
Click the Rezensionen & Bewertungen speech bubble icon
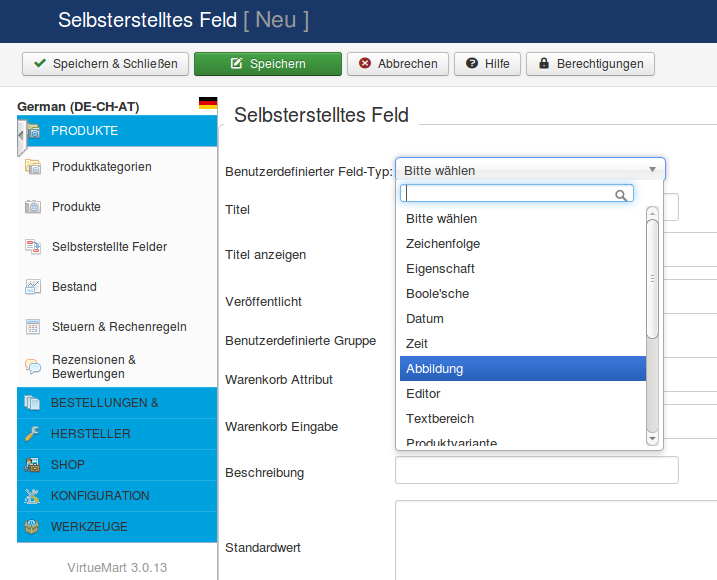click(33, 367)
